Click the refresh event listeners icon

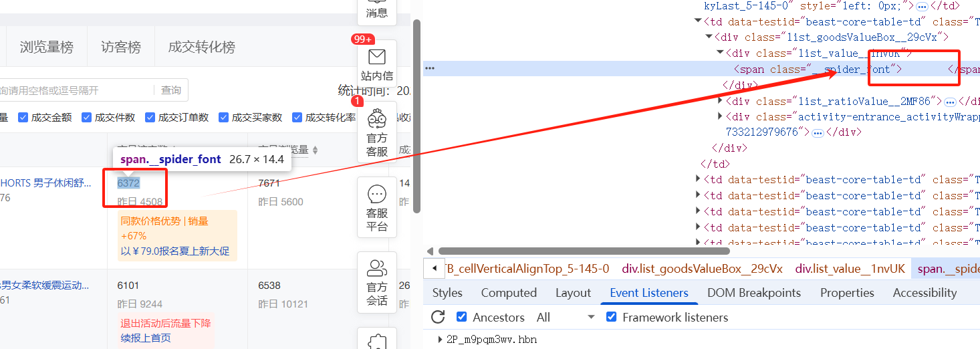click(x=438, y=318)
